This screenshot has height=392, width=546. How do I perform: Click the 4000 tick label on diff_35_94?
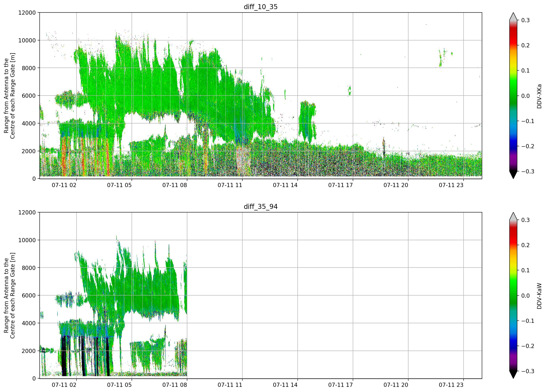(x=29, y=323)
